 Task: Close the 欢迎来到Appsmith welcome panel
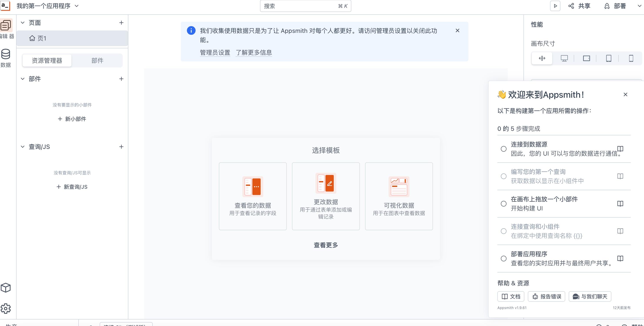pyautogui.click(x=626, y=94)
